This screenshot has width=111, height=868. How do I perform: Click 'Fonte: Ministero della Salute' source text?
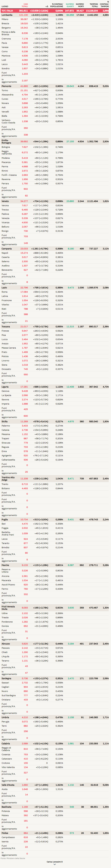(x=13, y=858)
